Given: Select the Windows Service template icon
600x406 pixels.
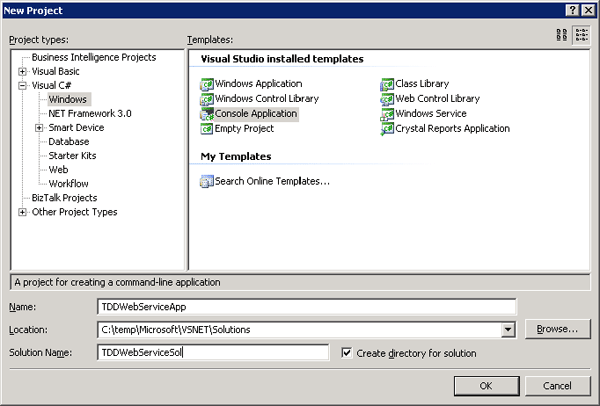Looking at the screenshot, I should 387,114.
